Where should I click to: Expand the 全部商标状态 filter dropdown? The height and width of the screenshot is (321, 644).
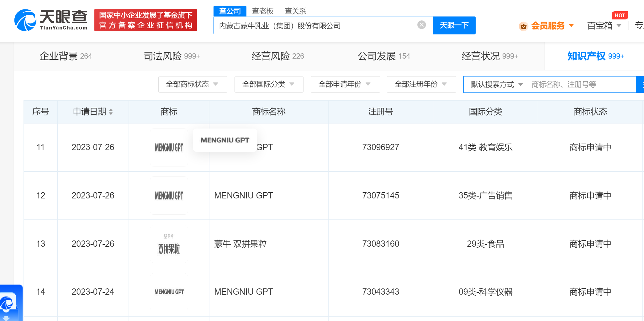pyautogui.click(x=193, y=84)
